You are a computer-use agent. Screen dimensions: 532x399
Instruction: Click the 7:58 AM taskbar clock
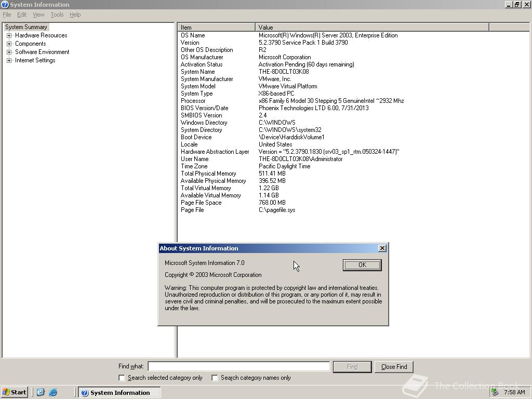tap(514, 393)
